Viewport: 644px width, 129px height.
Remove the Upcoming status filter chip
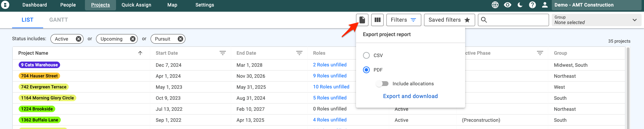133,39
